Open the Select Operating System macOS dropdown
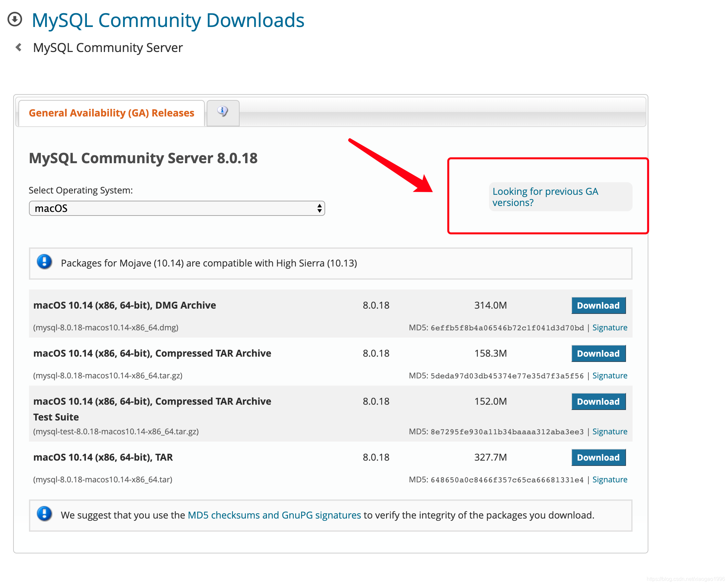This screenshot has width=728, height=585. pyautogui.click(x=177, y=208)
